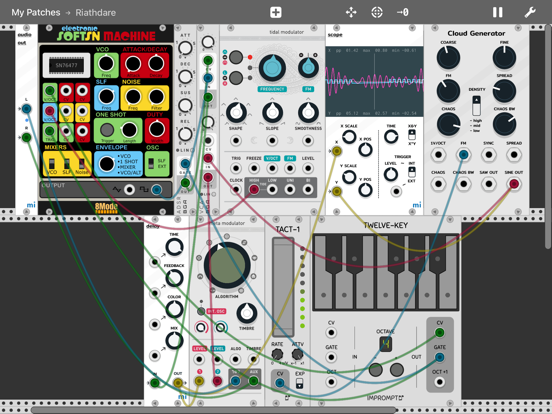The height and width of the screenshot is (414, 552).
Task: Click the SLF Freq knob
Action: (x=106, y=96)
